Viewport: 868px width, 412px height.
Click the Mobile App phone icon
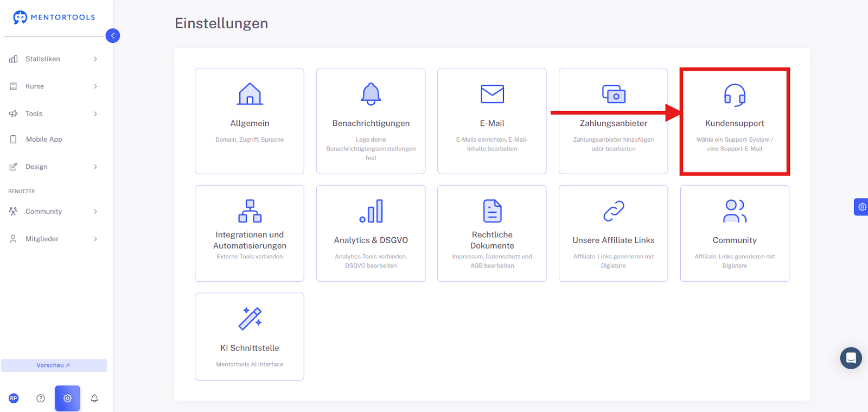[x=14, y=140]
